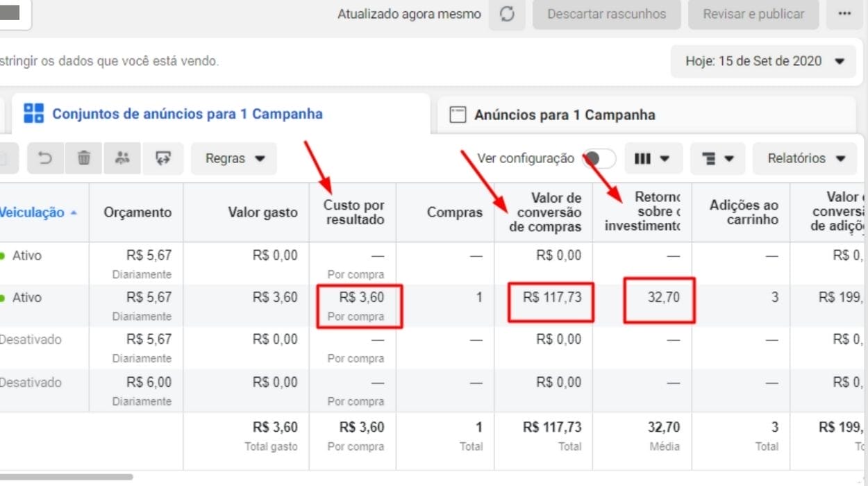Switch to Anúncios para 1 Campanha tab
Screen dimensions: 868x486
pos(564,115)
